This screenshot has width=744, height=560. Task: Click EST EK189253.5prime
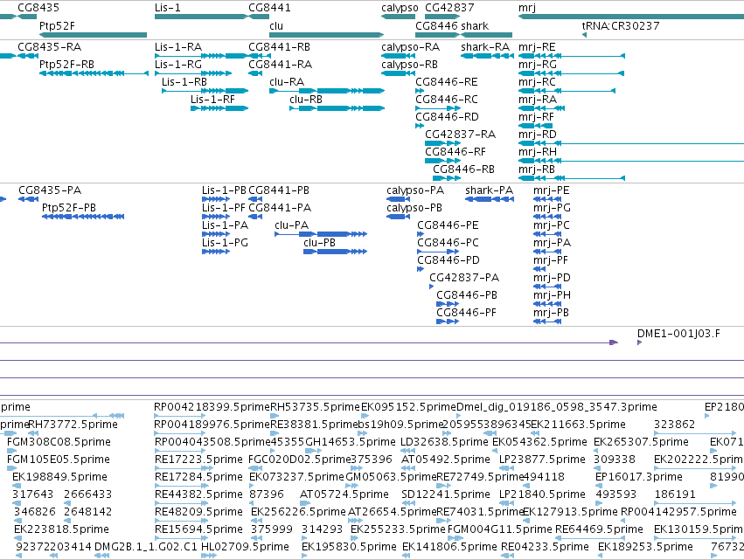coord(601,556)
